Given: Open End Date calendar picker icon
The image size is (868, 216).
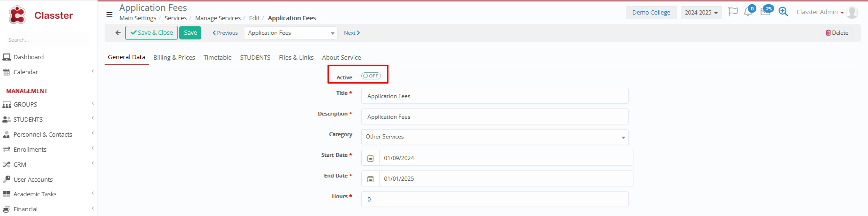Looking at the screenshot, I should coord(370,179).
